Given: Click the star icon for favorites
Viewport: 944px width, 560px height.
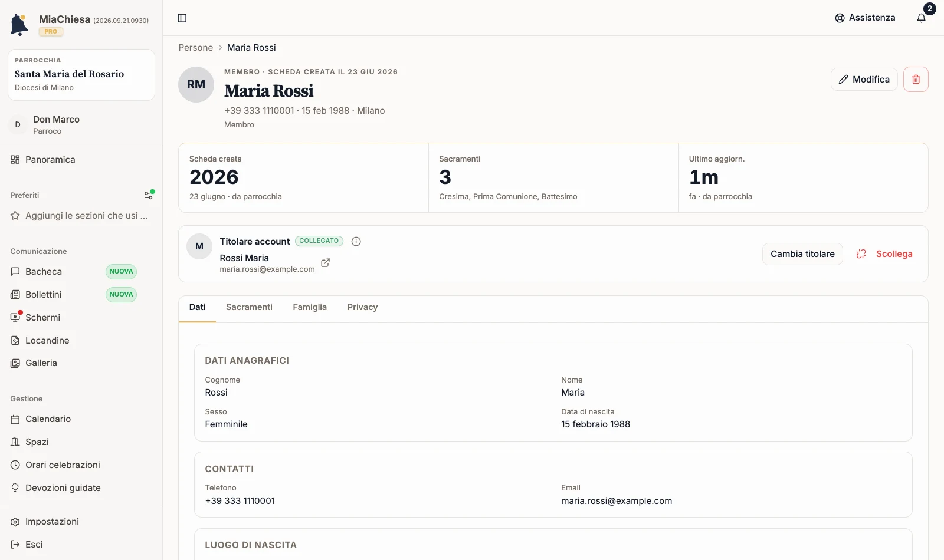Looking at the screenshot, I should 15,216.
